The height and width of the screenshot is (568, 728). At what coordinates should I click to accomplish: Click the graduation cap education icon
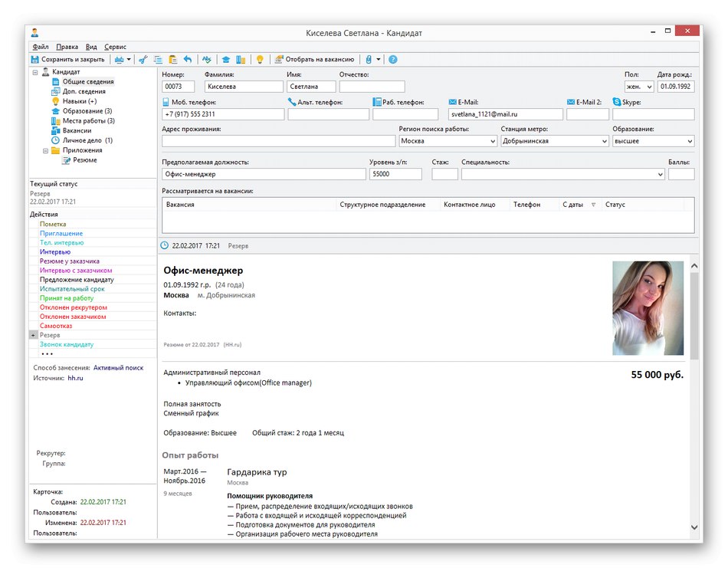click(225, 60)
